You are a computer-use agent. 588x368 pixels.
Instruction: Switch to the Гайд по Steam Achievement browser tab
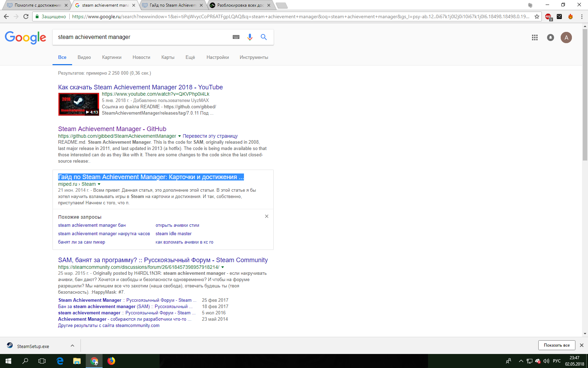point(173,5)
